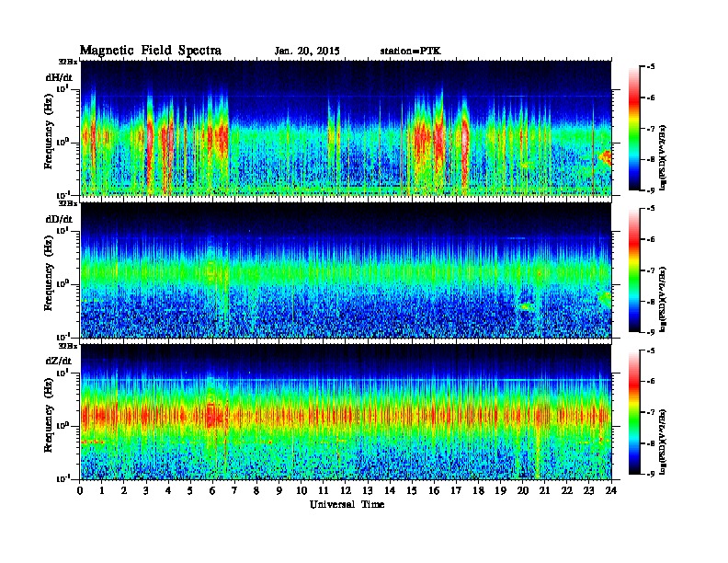
Task: Click hour 22 on Universal Time axis
Action: click(x=567, y=491)
